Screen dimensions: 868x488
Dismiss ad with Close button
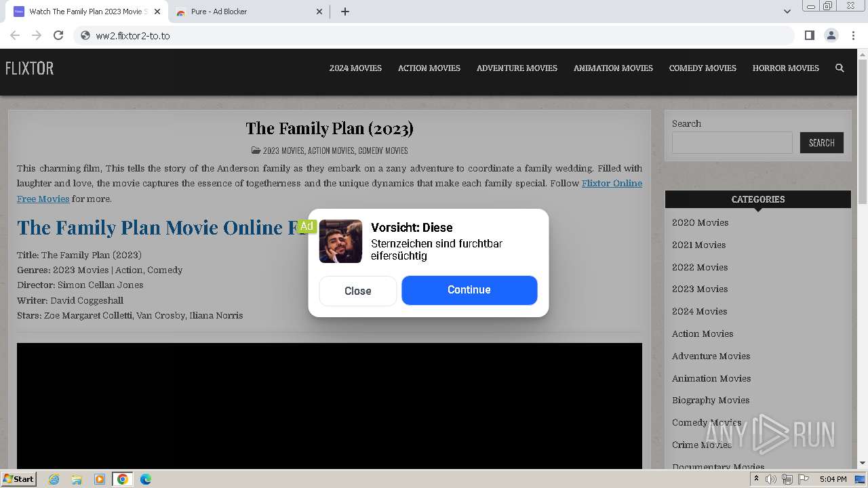coord(358,291)
